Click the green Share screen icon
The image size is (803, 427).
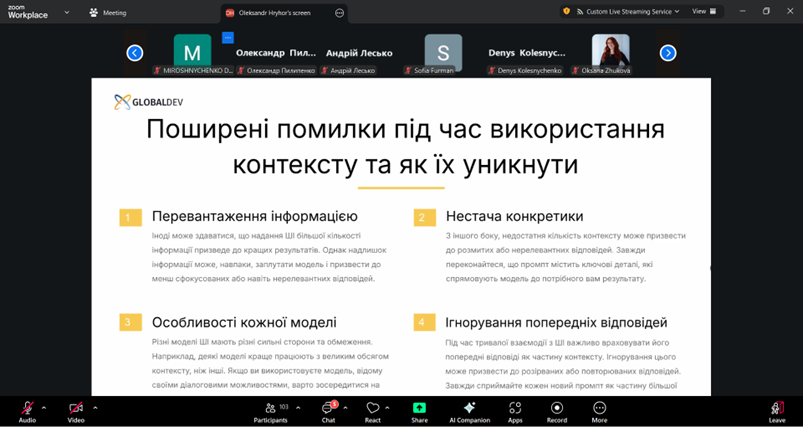(419, 408)
